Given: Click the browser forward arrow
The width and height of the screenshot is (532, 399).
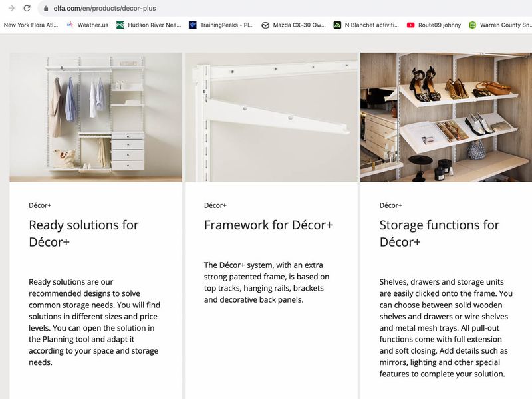Looking at the screenshot, I should click(x=11, y=8).
